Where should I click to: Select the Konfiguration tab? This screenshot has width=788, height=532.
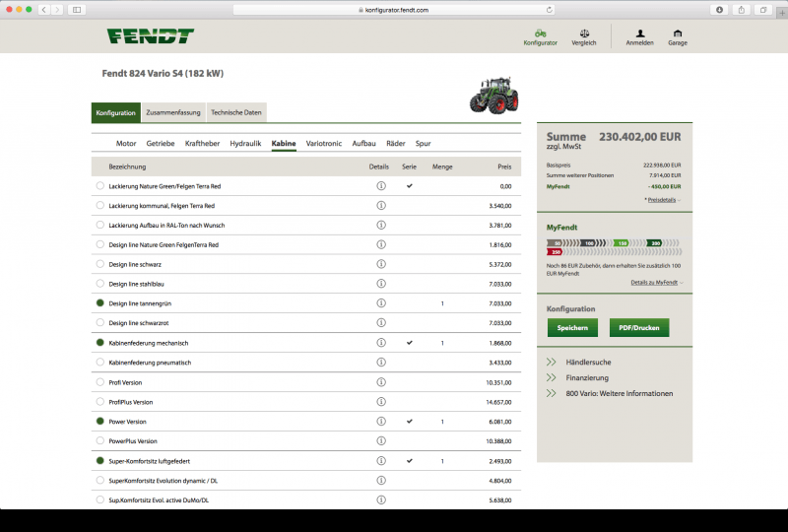point(115,112)
